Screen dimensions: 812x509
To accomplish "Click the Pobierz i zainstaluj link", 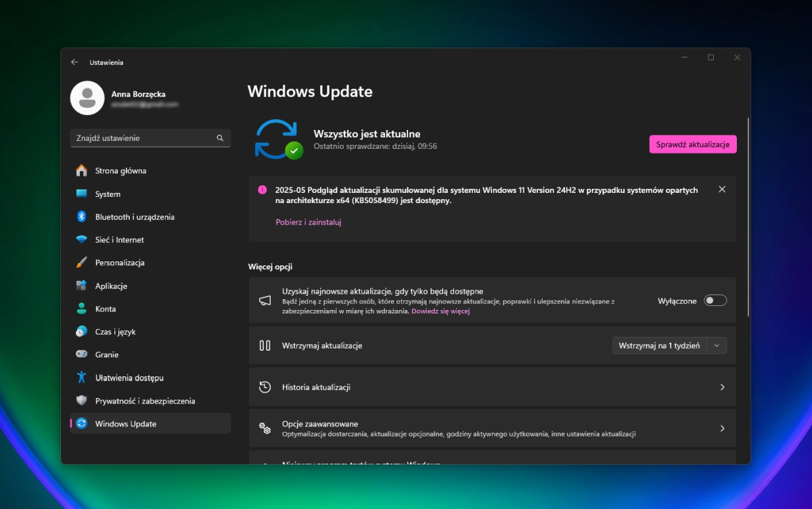I will [x=309, y=222].
